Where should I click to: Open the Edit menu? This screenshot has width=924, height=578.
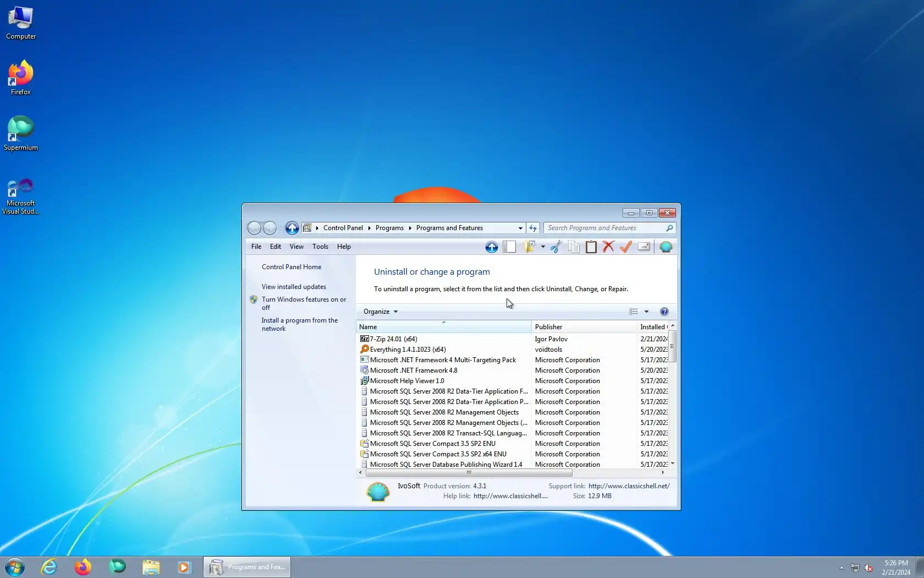276,247
